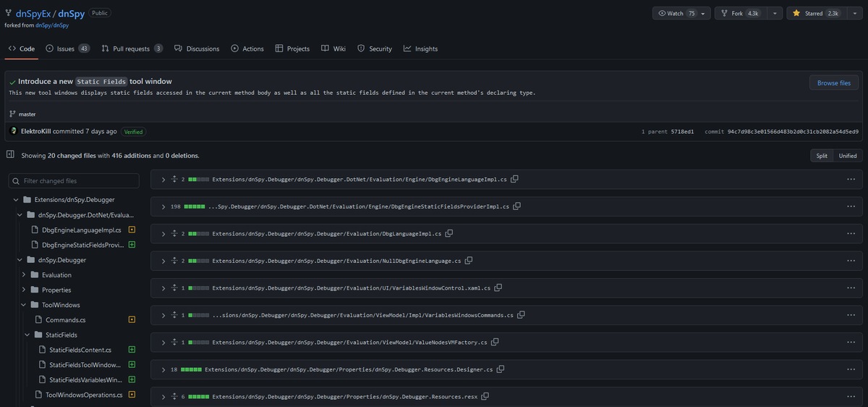Image resolution: width=868 pixels, height=407 pixels.
Task: Expand DbgEngineLanguageImpl.cs diff with chevron
Action: coord(163,179)
